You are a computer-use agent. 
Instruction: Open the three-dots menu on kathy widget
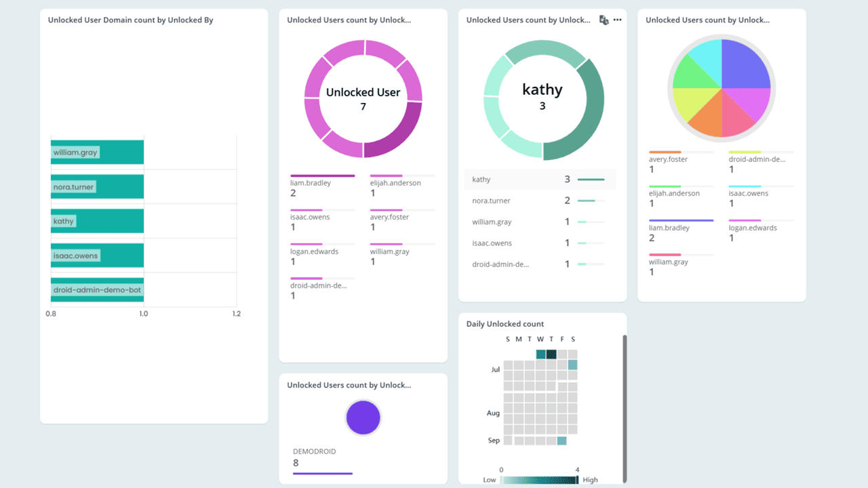click(x=617, y=20)
